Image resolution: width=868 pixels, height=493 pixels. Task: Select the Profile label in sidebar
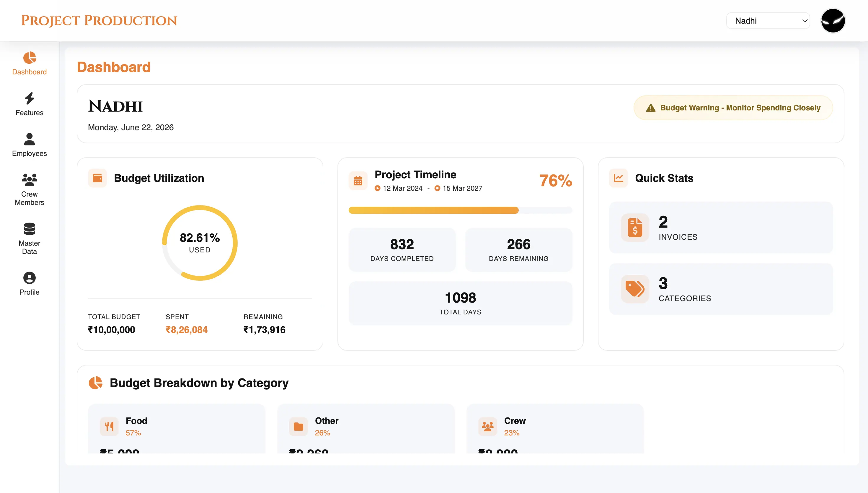pos(30,292)
